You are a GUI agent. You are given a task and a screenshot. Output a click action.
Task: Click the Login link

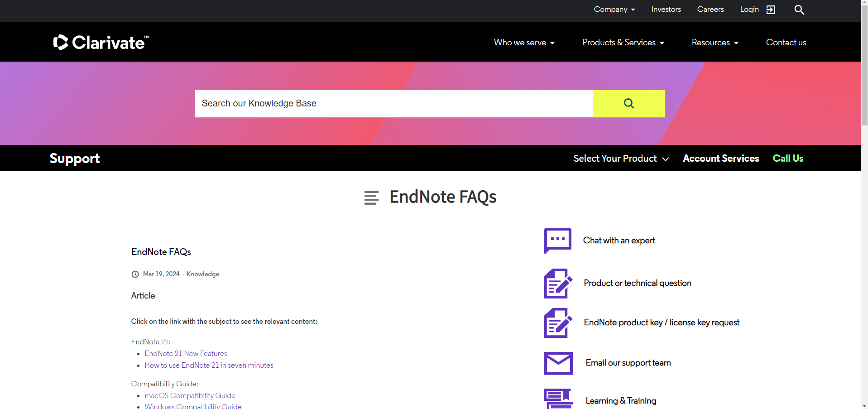click(749, 10)
